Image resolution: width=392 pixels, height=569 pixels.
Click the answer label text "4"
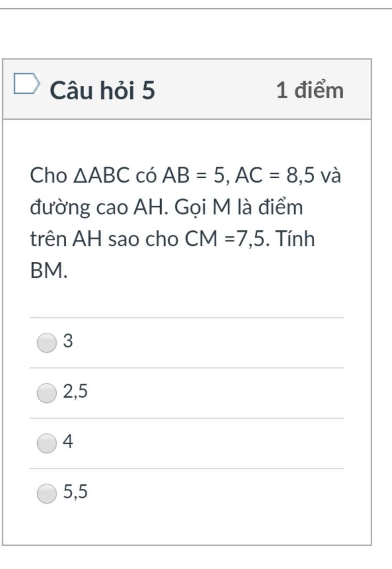[68, 441]
